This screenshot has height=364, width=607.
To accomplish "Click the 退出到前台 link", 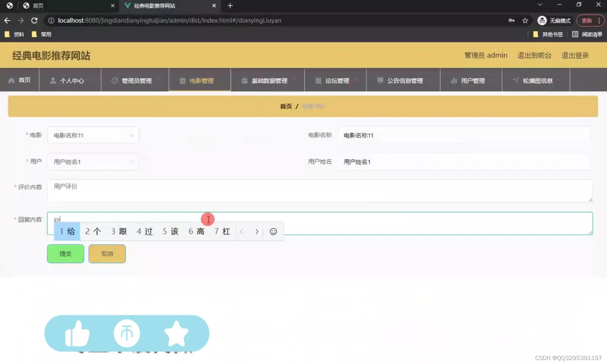I will pyautogui.click(x=534, y=55).
